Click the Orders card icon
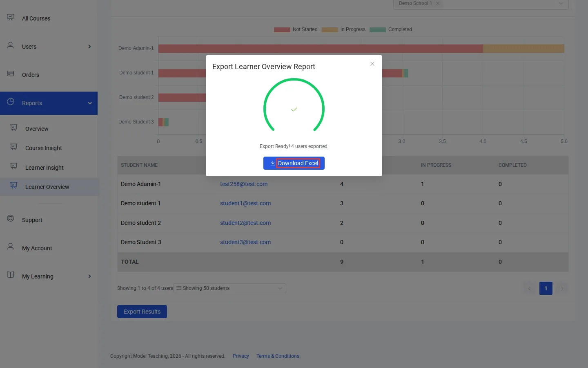This screenshot has height=368, width=588. tap(11, 74)
